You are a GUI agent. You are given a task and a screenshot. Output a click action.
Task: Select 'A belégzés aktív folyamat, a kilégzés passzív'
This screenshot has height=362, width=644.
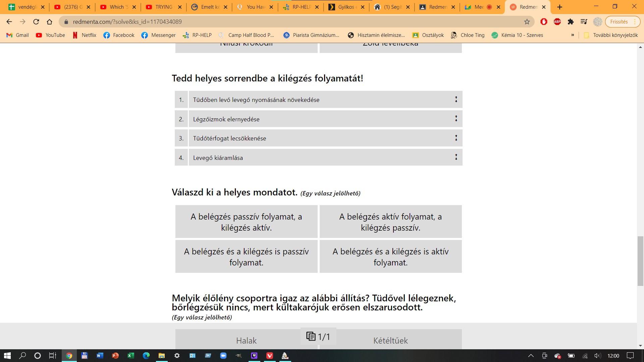[x=390, y=222]
